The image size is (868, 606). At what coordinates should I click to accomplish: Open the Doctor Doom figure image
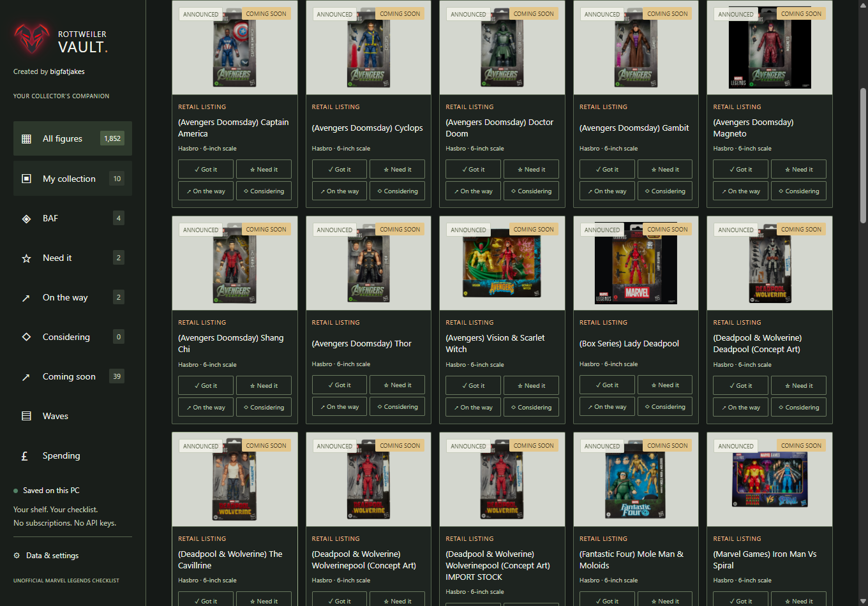click(502, 48)
